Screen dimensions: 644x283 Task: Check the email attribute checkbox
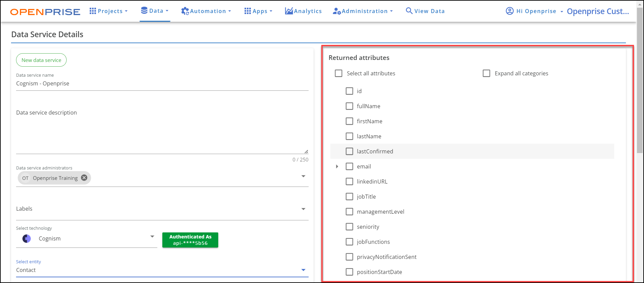(x=349, y=166)
